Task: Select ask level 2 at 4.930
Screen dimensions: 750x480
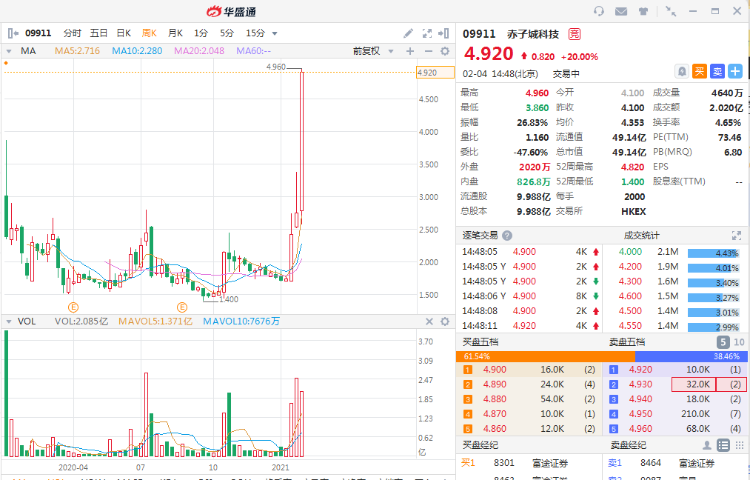Action: [x=675, y=384]
